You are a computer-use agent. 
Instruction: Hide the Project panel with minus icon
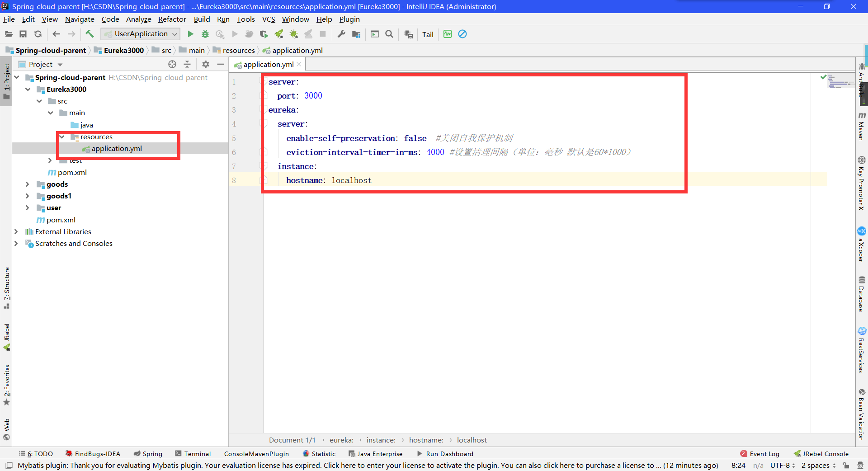click(x=221, y=64)
